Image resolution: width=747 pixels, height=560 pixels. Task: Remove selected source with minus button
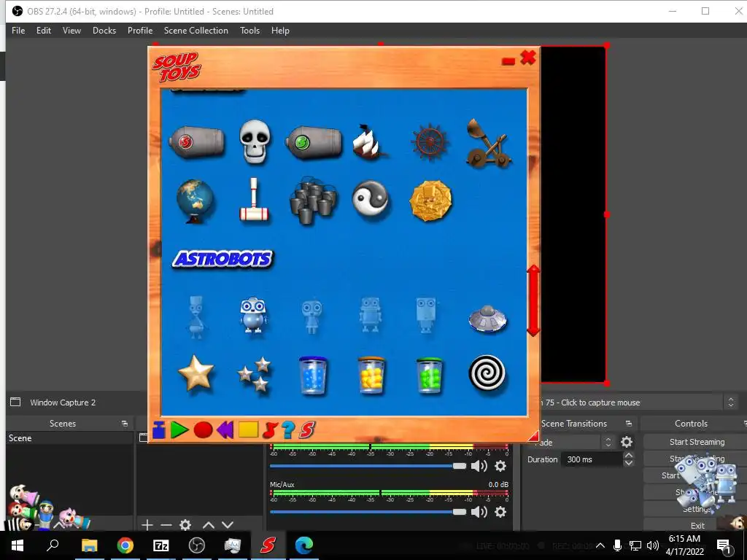pos(166,525)
